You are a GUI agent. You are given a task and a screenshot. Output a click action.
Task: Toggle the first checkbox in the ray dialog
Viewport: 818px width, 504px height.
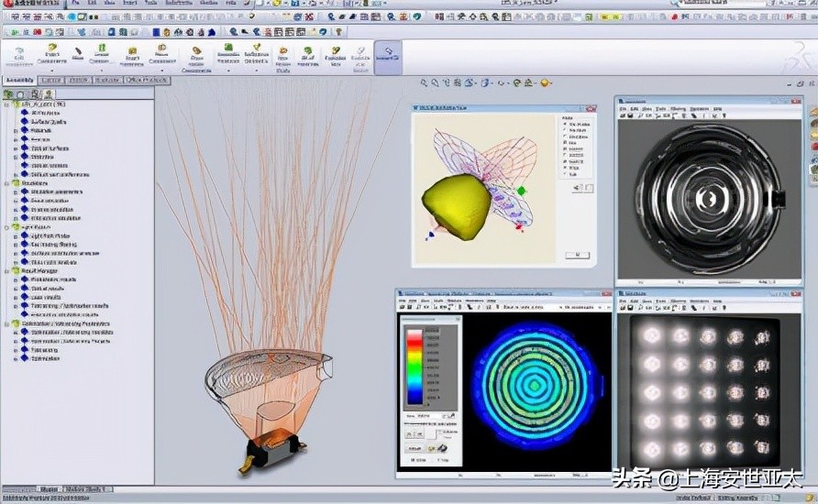565,125
